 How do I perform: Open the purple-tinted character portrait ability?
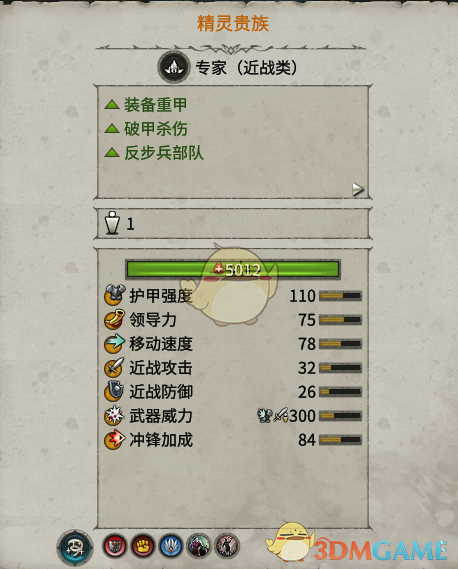227,546
